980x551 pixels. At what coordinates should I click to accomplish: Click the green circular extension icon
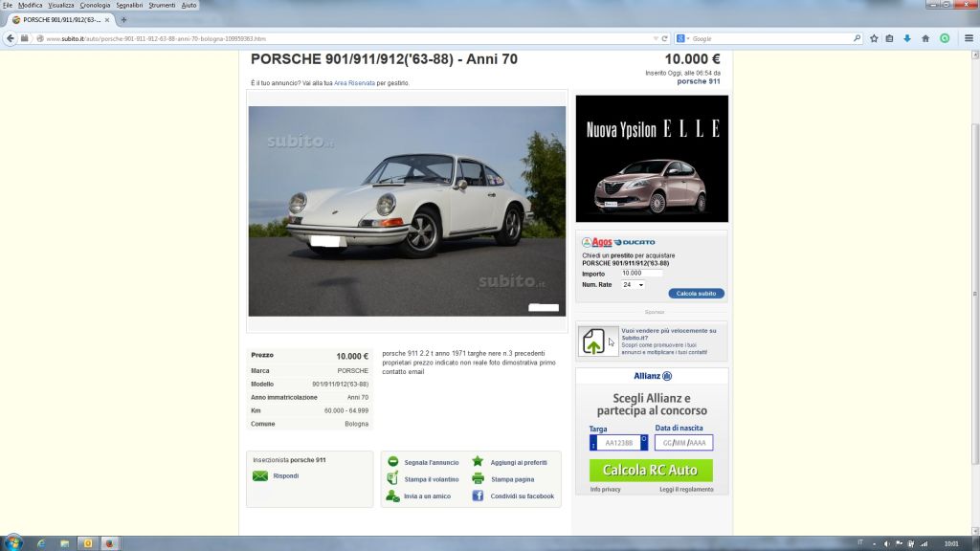pyautogui.click(x=945, y=38)
